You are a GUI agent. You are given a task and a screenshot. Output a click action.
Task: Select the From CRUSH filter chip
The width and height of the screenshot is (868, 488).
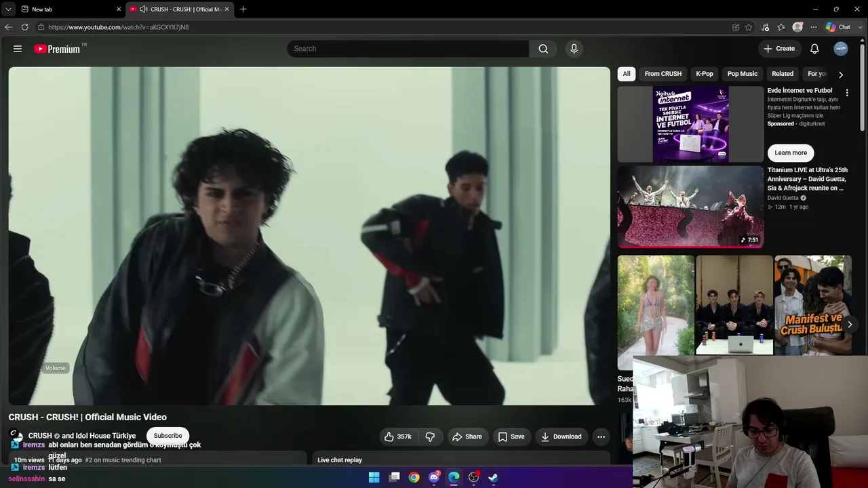coord(663,74)
